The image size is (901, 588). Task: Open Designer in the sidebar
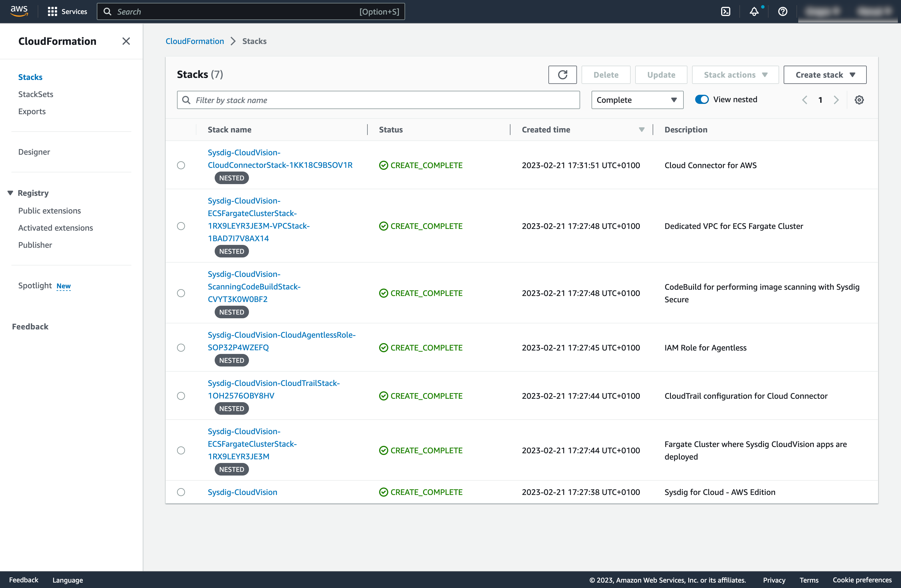click(x=34, y=152)
